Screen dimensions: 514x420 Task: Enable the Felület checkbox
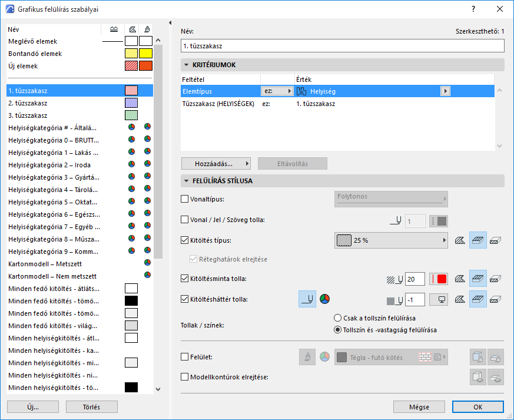(184, 356)
